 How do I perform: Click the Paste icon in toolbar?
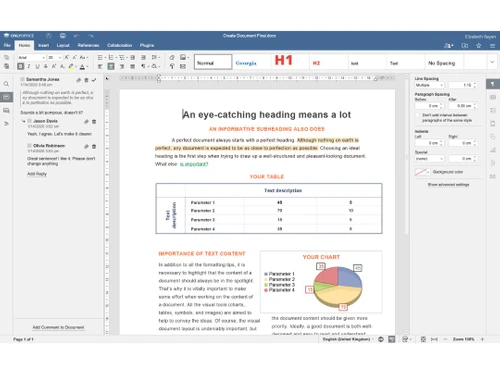(6, 66)
